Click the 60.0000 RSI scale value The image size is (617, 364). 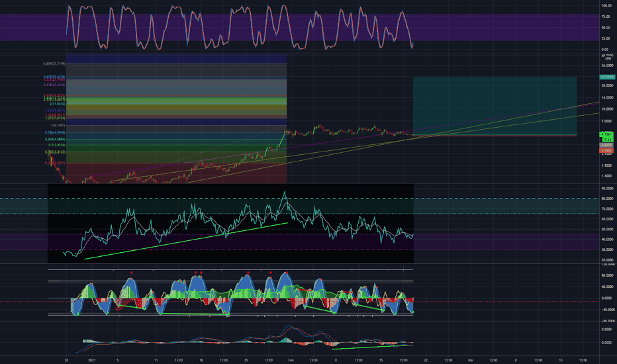tap(607, 219)
